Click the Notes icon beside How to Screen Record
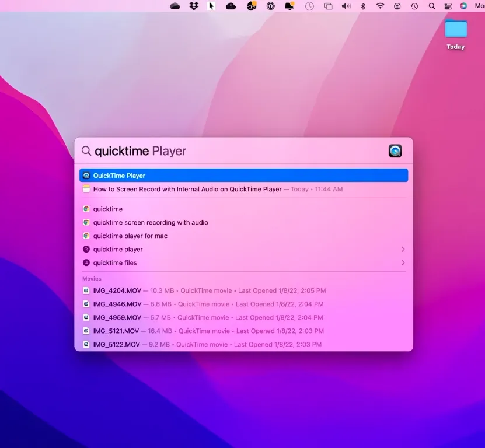The height and width of the screenshot is (448, 485). (x=86, y=189)
